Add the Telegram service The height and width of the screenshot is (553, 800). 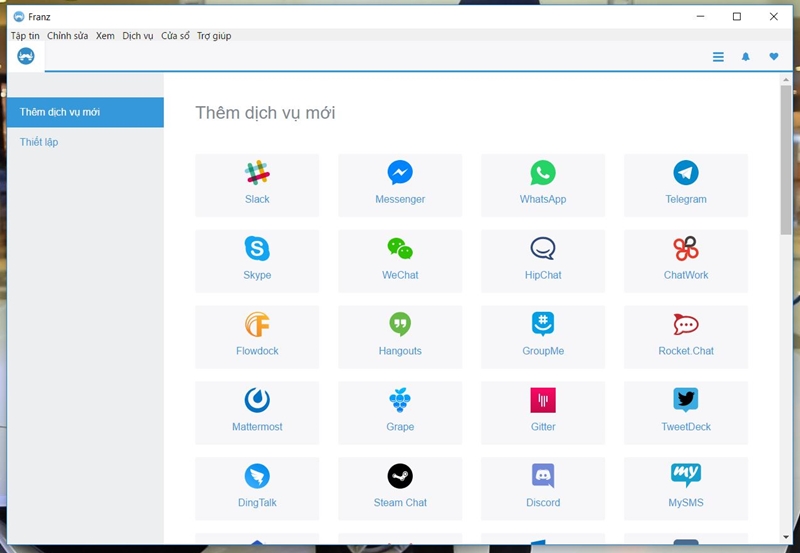click(686, 185)
